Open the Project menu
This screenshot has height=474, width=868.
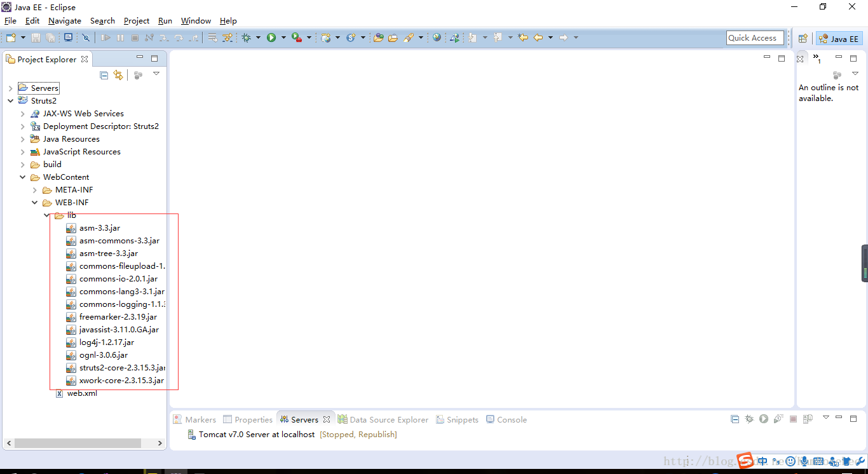click(x=137, y=21)
